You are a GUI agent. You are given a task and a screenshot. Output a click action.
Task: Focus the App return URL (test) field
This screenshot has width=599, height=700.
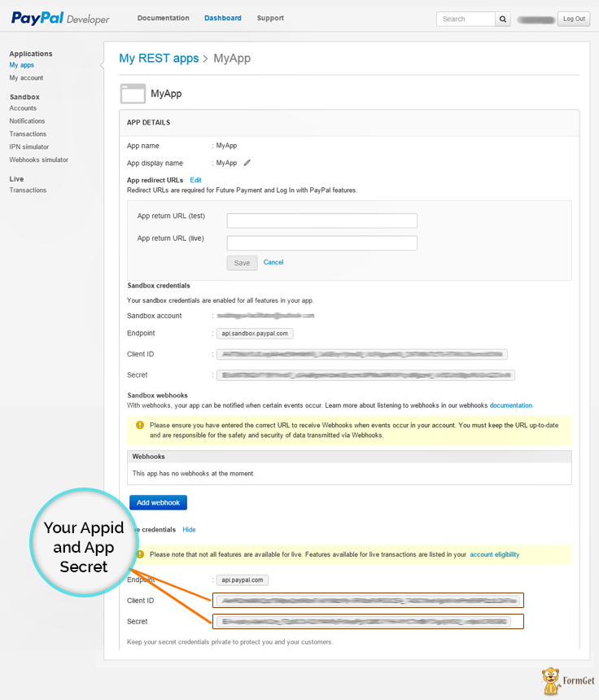[x=321, y=221]
